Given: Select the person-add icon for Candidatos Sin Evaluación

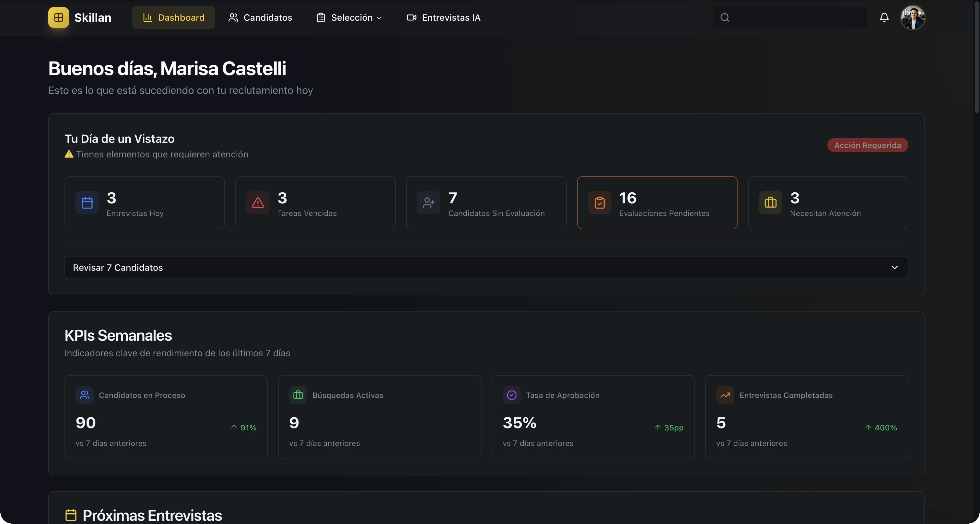Looking at the screenshot, I should point(429,203).
